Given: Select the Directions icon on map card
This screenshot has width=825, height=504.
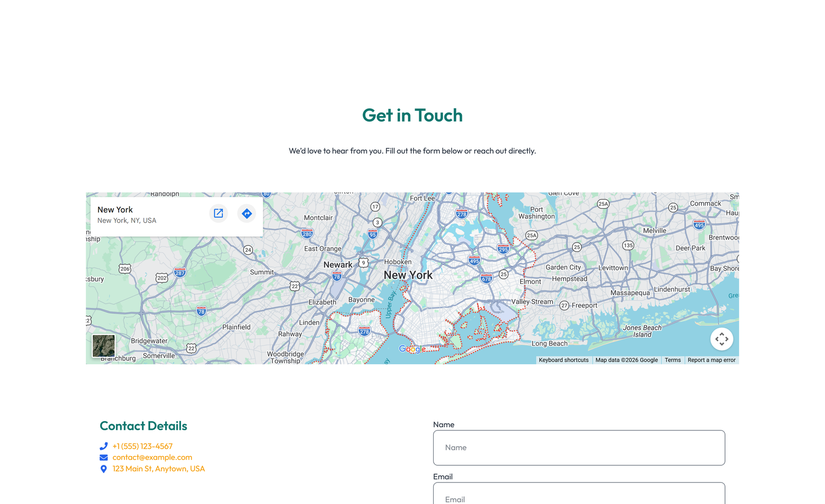Looking at the screenshot, I should coord(246,213).
